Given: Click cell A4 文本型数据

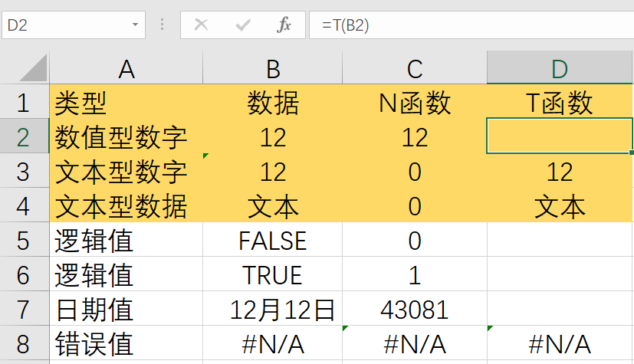Looking at the screenshot, I should coord(126,205).
